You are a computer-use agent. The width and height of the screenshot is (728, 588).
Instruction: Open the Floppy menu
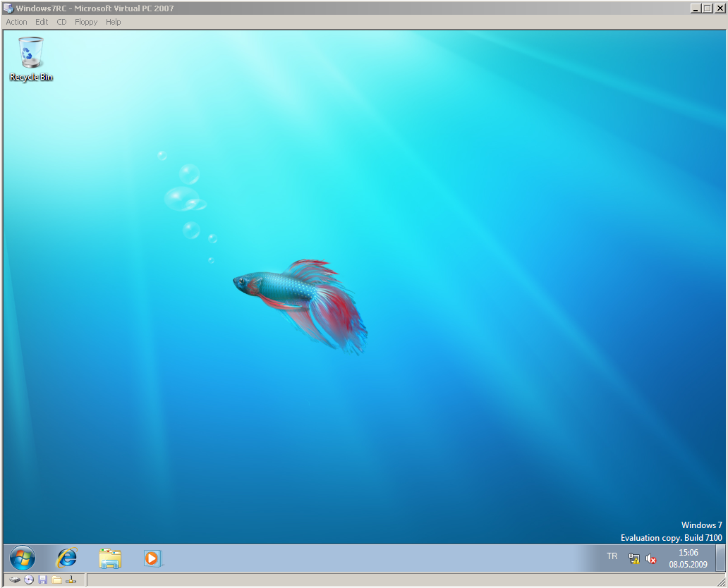(86, 22)
